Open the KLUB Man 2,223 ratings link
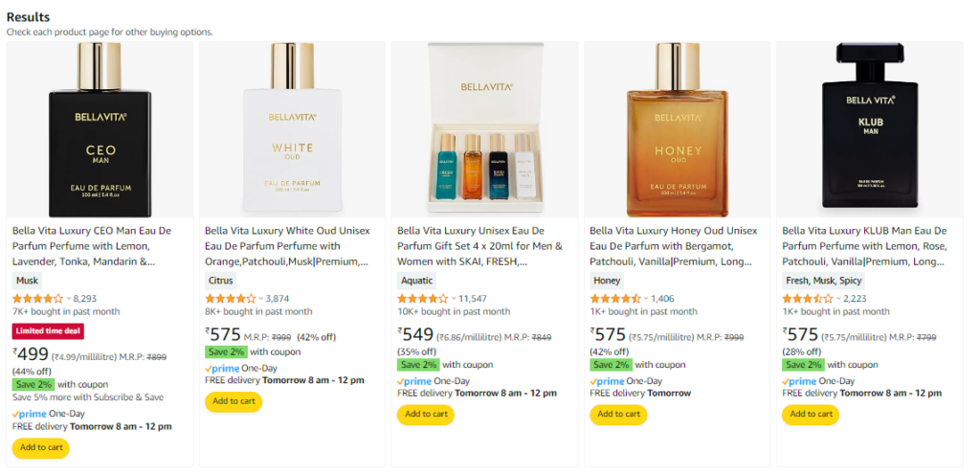980x475 pixels. pos(854,299)
